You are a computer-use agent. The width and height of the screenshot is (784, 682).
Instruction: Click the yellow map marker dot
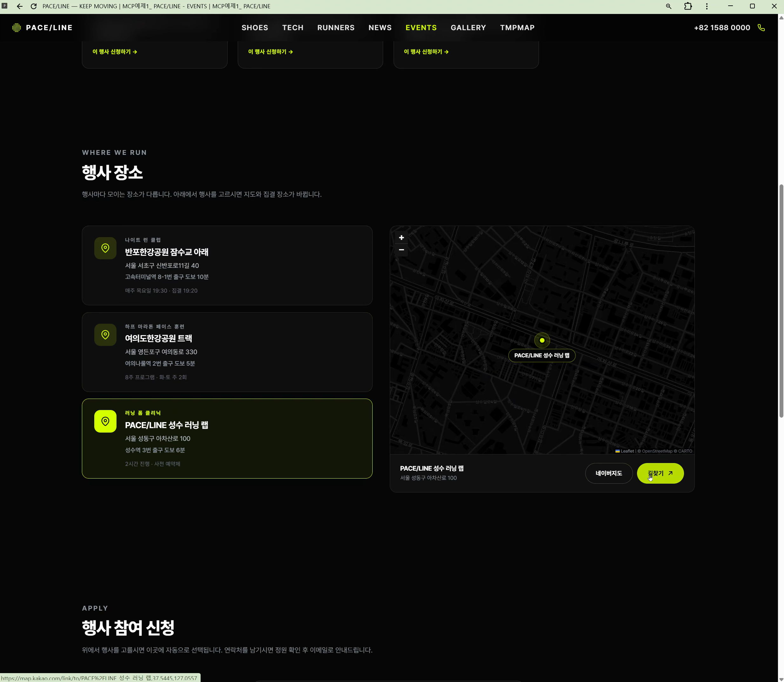tap(542, 340)
